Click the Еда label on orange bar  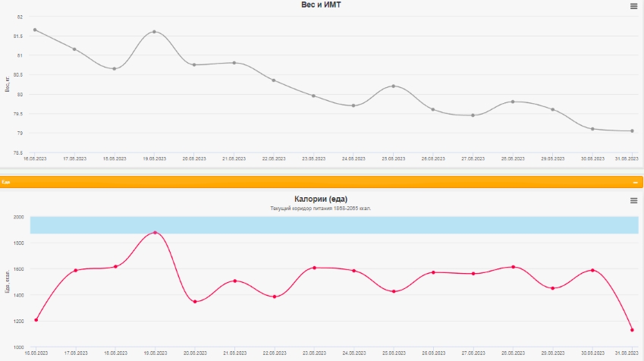pos(6,182)
